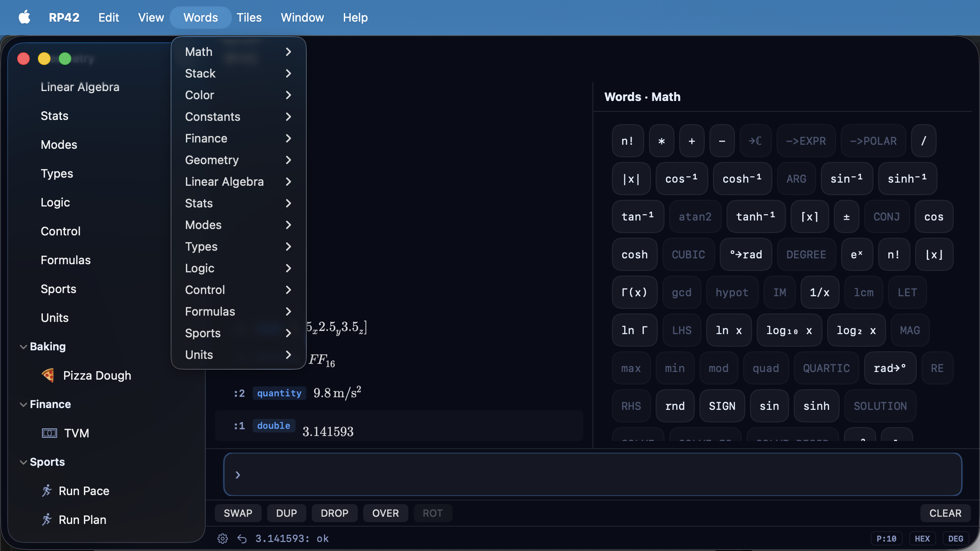Click the SWAP stack button
Screen dimensions: 980x551
238,513
